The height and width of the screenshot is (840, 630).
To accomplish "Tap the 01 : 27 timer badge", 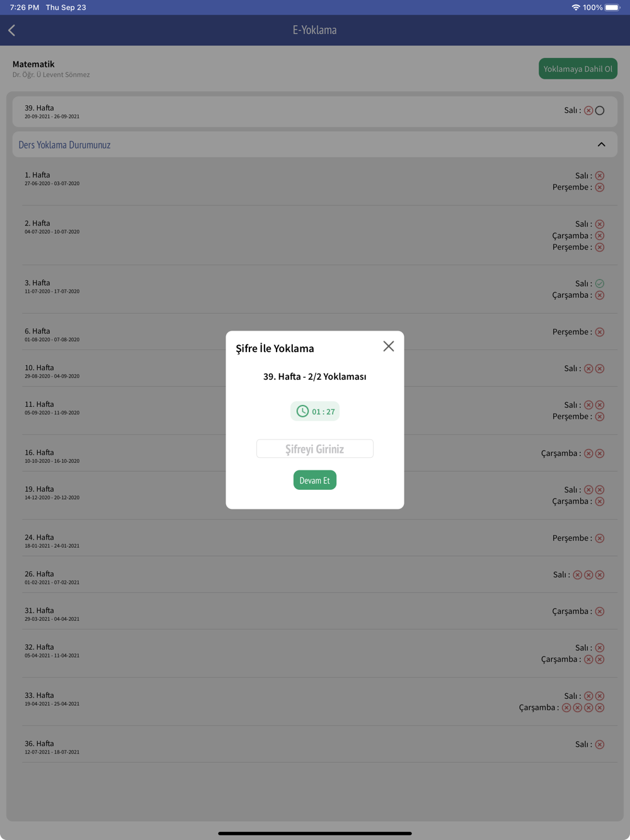I will click(315, 411).
